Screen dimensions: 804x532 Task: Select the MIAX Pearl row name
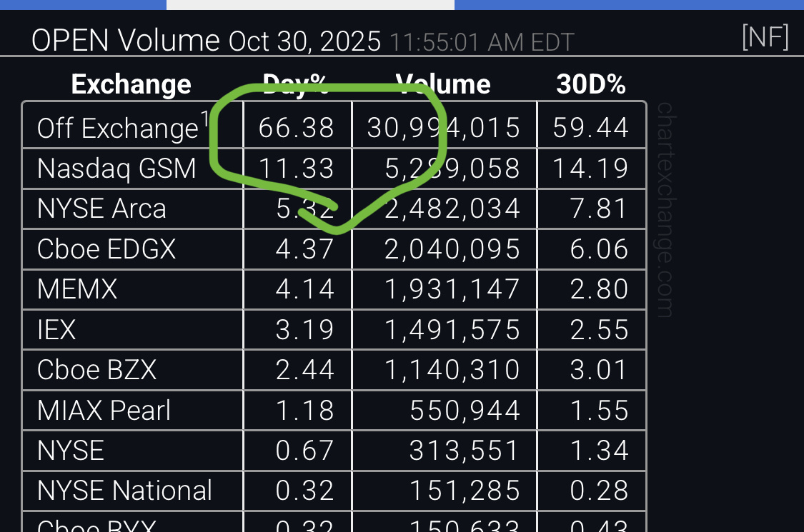104,410
